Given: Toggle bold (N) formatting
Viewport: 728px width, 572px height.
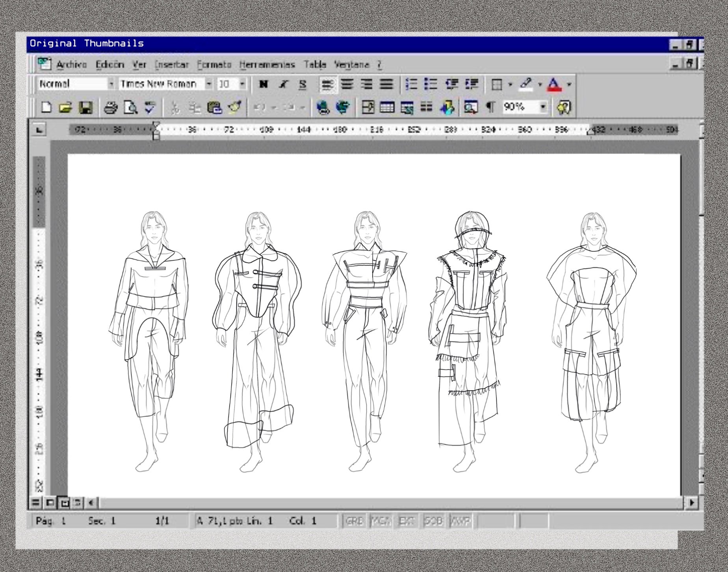Looking at the screenshot, I should [x=264, y=84].
